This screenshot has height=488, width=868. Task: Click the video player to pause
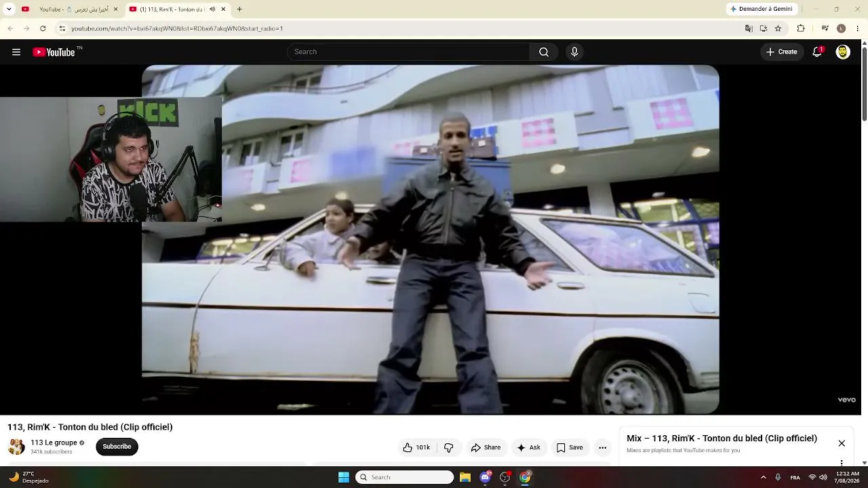[x=431, y=239]
